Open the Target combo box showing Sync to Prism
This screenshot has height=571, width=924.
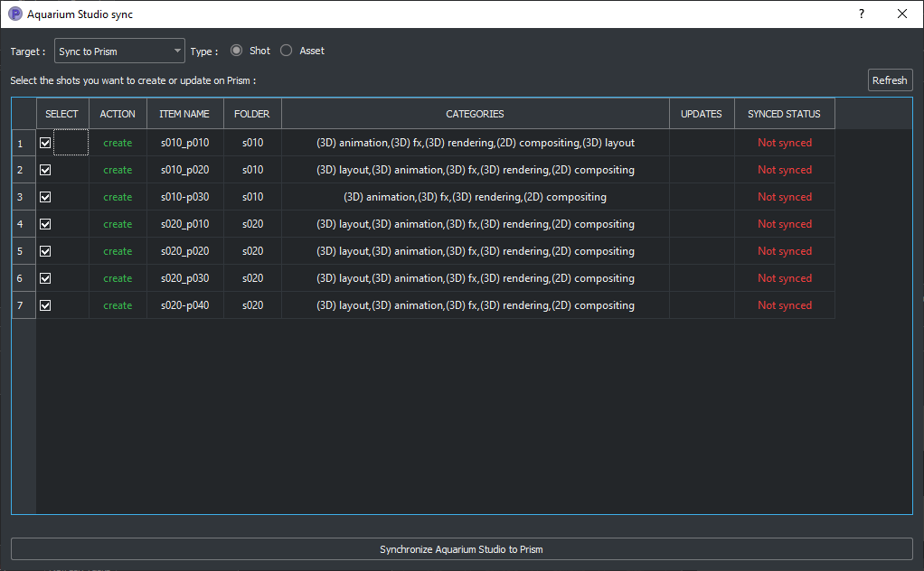pyautogui.click(x=118, y=51)
